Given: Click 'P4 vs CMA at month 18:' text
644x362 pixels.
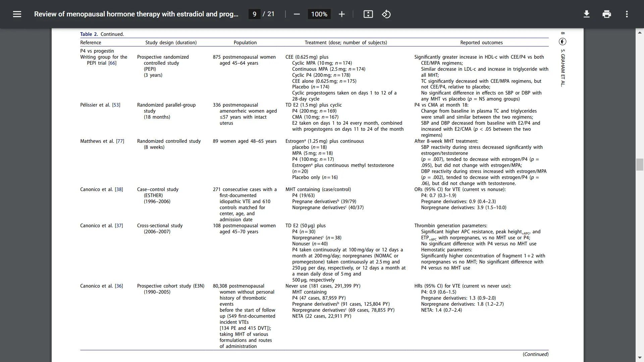Looking at the screenshot, I should (441, 105).
